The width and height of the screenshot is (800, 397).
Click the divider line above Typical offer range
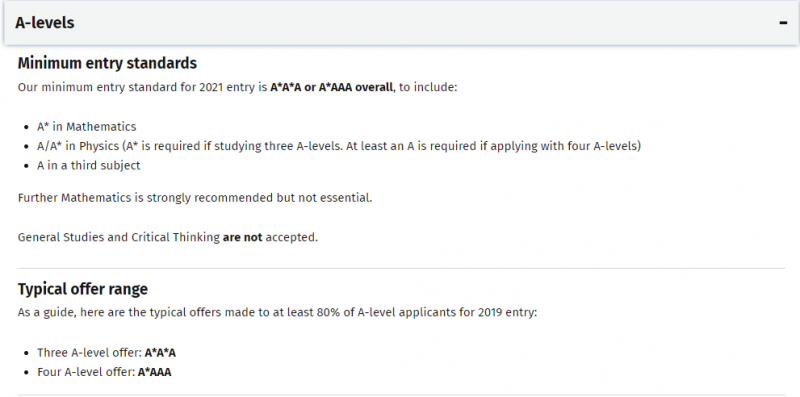[401, 268]
